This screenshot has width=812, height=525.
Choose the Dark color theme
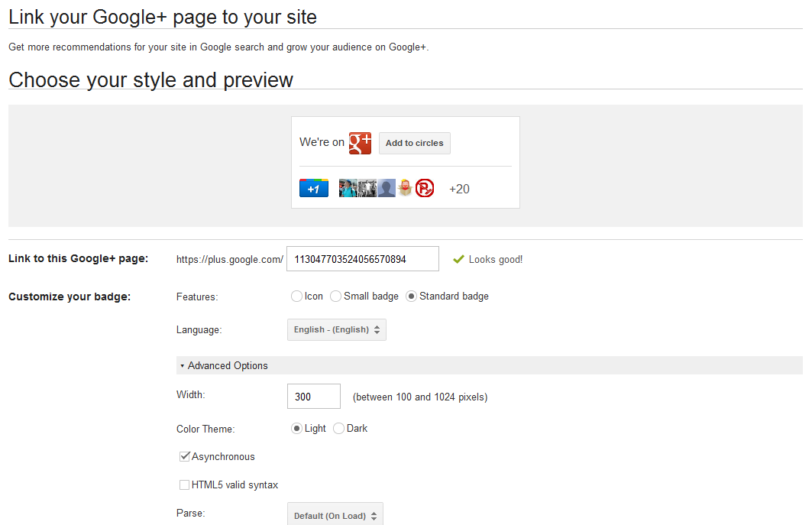(x=338, y=429)
